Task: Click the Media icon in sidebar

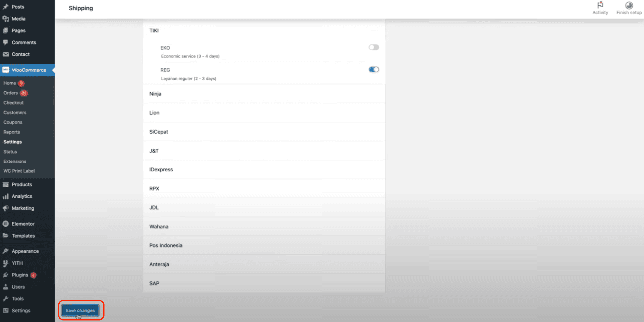Action: click(x=6, y=19)
